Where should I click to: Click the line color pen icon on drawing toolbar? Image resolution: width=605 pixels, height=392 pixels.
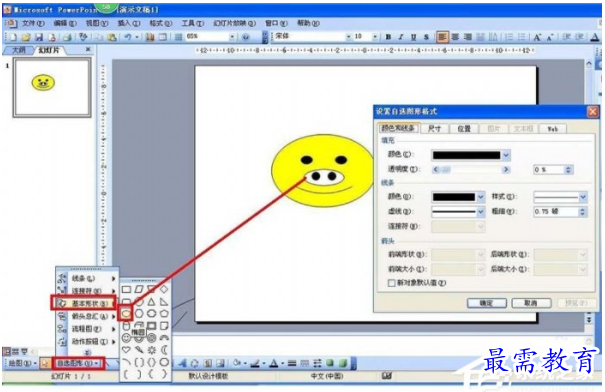point(255,363)
